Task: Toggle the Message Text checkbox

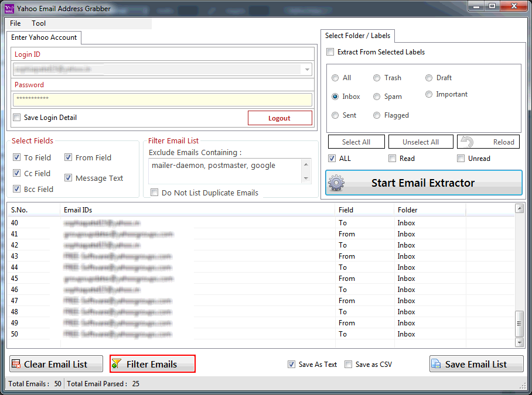Action: click(68, 177)
